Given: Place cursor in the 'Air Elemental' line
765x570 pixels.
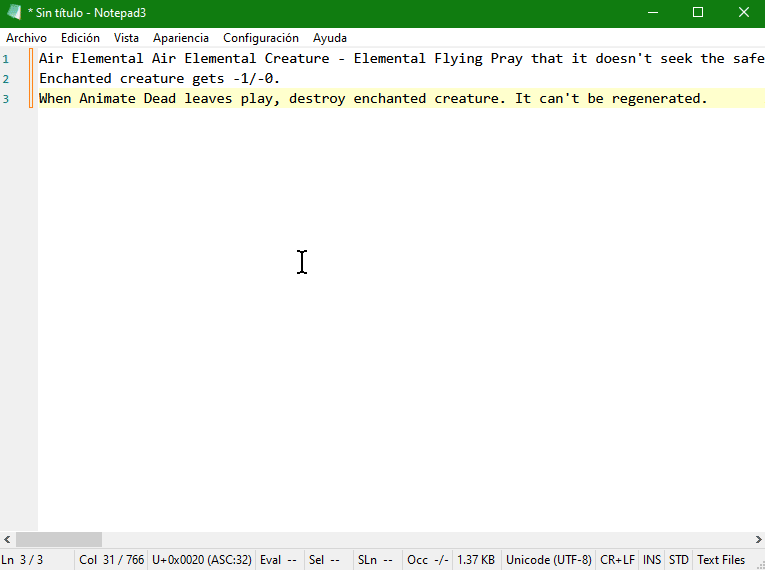Looking at the screenshot, I should click(402, 59).
